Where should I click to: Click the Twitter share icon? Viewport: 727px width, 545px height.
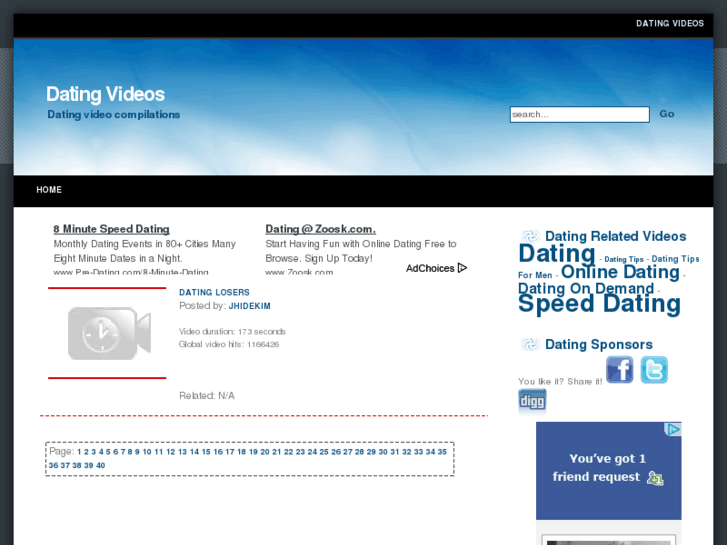tap(654, 370)
